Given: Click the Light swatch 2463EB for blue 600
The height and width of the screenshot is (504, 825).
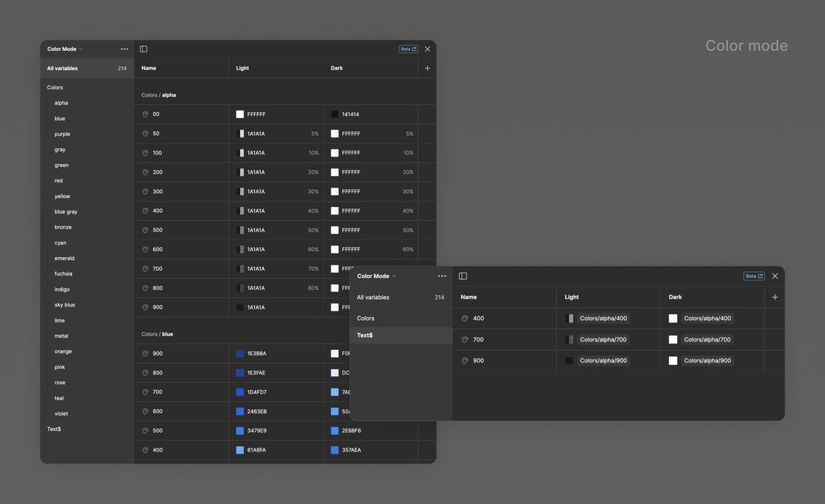Looking at the screenshot, I should [x=240, y=411].
